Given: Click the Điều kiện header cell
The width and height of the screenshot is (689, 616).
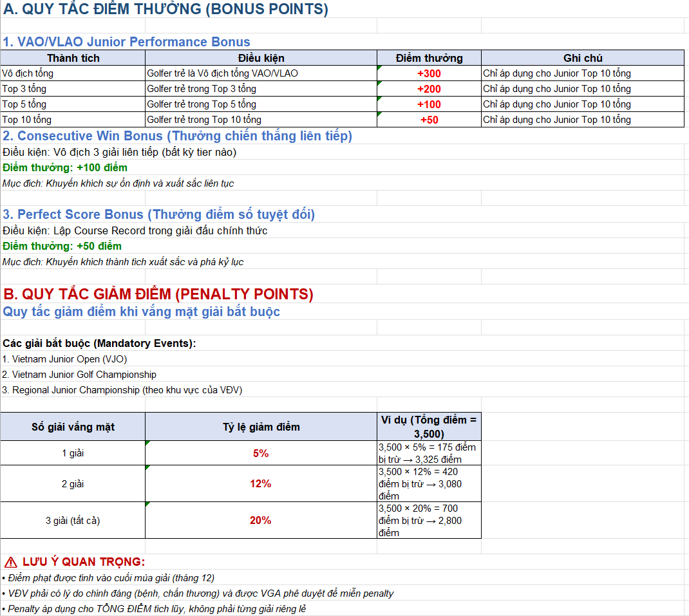Looking at the screenshot, I should pos(261,58).
